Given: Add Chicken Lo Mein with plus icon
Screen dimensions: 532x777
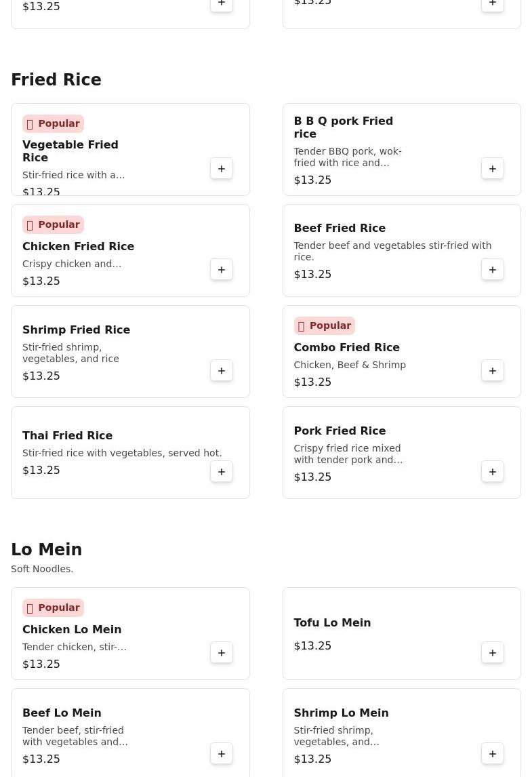Looking at the screenshot, I should [x=222, y=653].
